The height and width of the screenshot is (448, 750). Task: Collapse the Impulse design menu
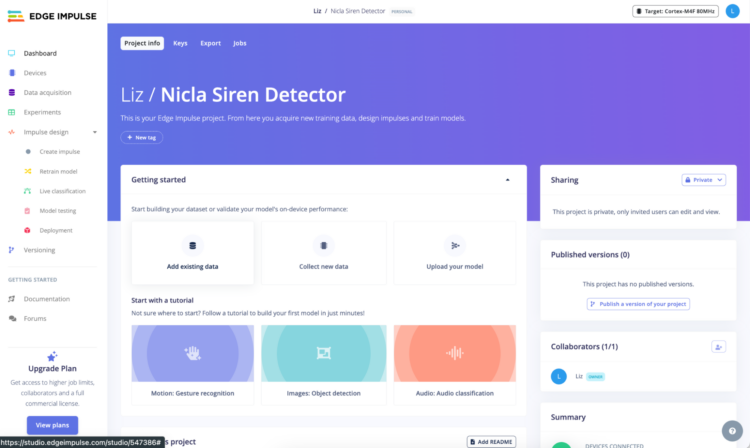pos(94,132)
